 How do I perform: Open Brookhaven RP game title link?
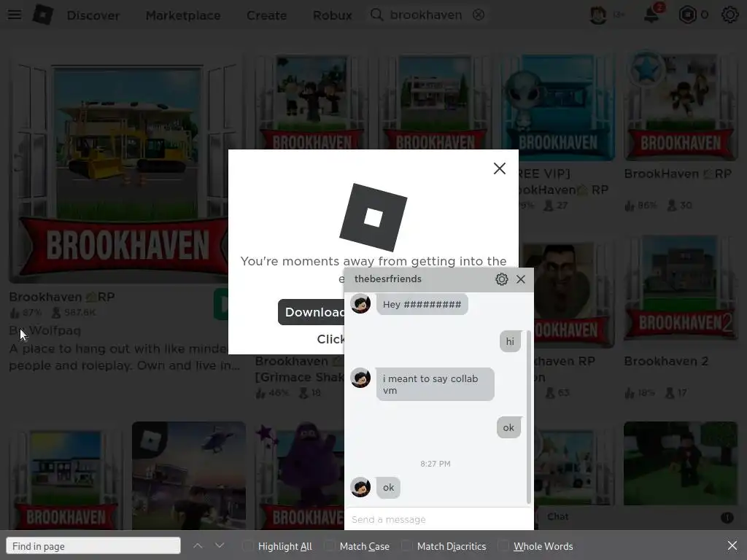[62, 297]
